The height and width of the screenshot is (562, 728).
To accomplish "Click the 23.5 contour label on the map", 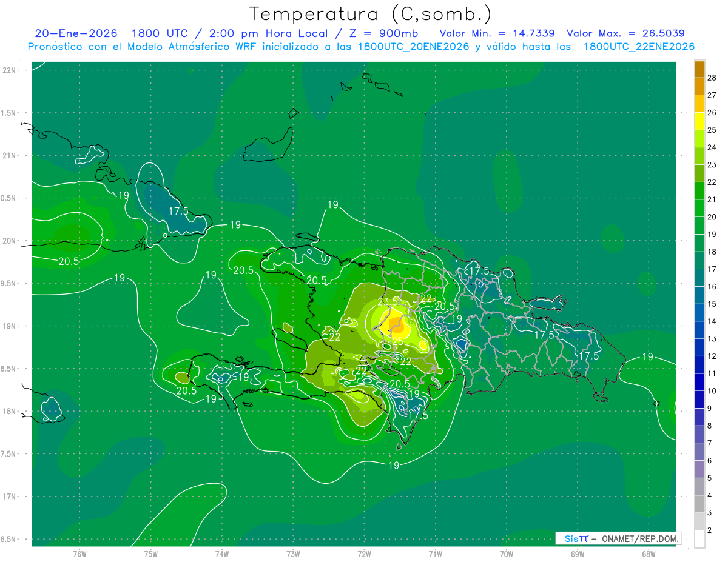I will coord(388,301).
